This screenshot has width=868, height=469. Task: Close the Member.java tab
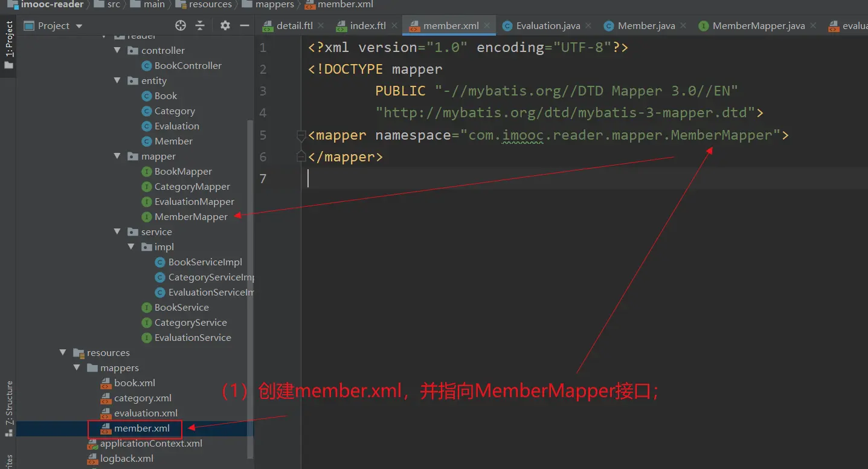(x=683, y=25)
